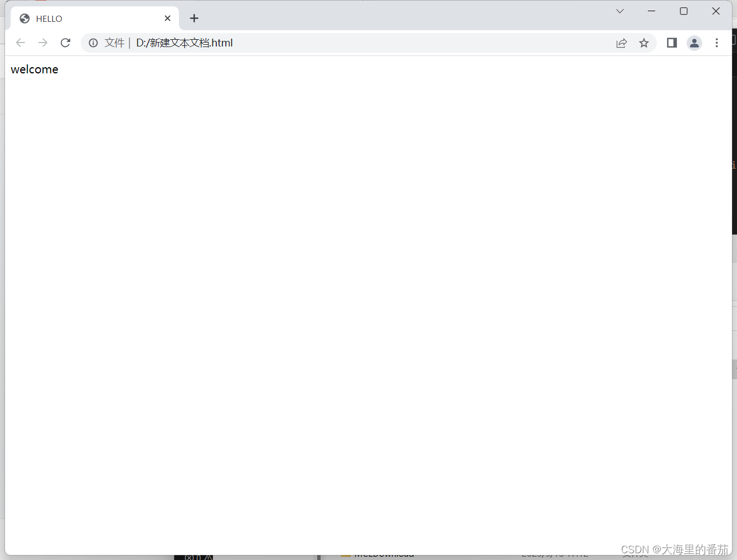
Task: Reload the current page
Action: click(65, 43)
